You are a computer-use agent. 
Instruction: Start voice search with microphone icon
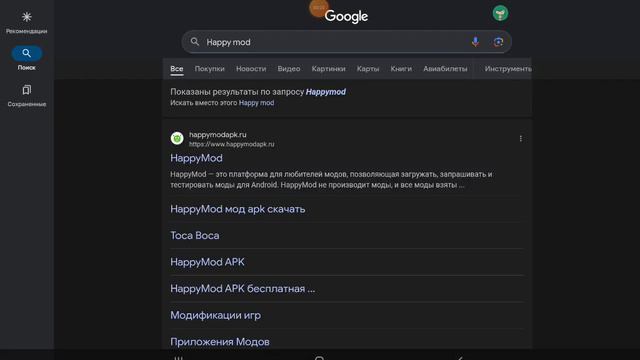tap(475, 42)
